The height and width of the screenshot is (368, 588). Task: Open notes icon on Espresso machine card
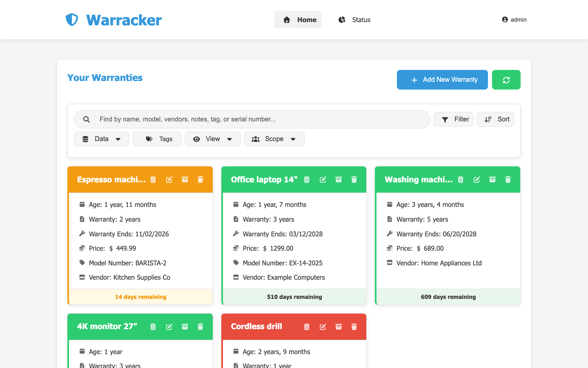(153, 180)
